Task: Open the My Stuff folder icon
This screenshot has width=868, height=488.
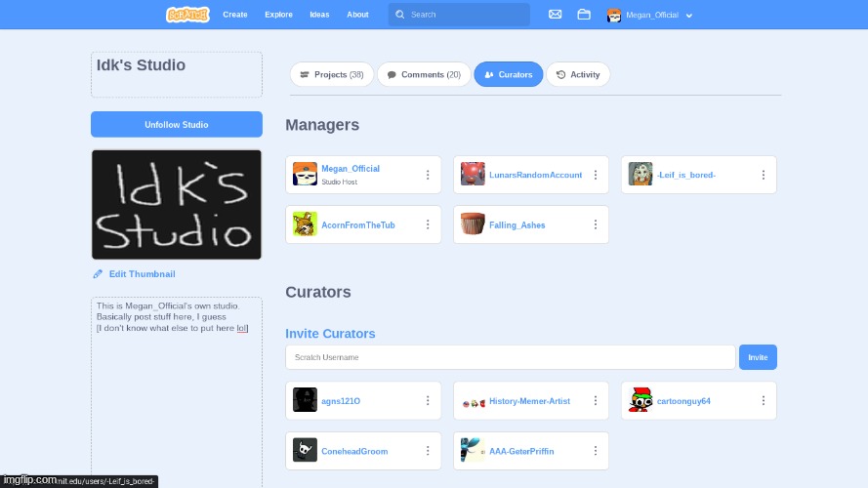Action: point(584,15)
